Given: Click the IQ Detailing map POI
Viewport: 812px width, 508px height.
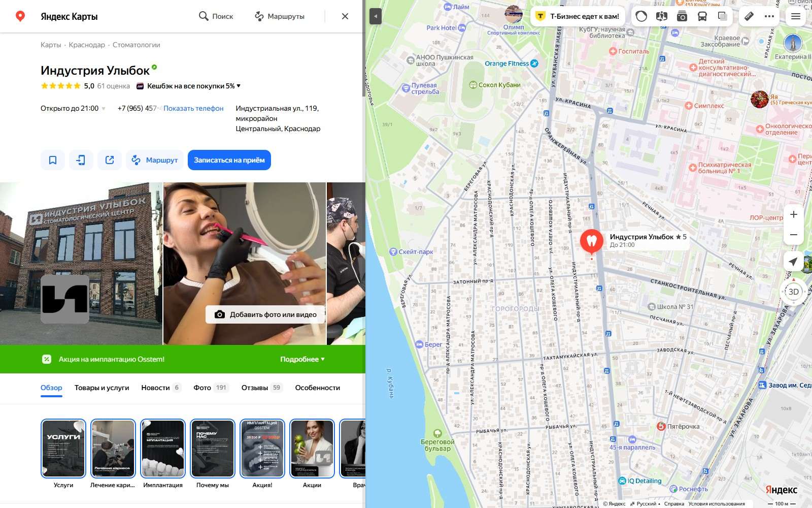Looking at the screenshot, I should [x=640, y=481].
